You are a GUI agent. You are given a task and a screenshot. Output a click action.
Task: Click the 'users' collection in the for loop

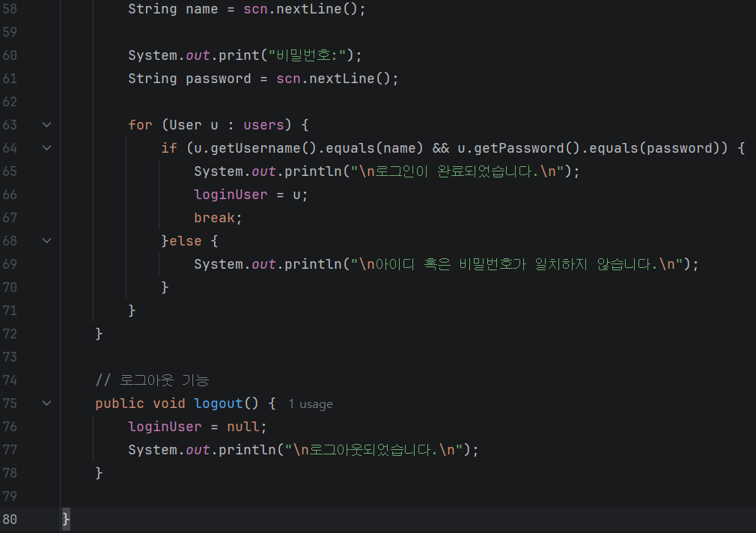(263, 125)
